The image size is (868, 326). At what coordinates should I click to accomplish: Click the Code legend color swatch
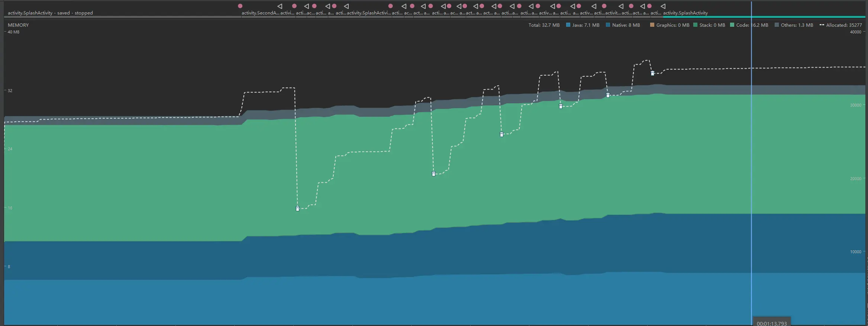pyautogui.click(x=732, y=25)
